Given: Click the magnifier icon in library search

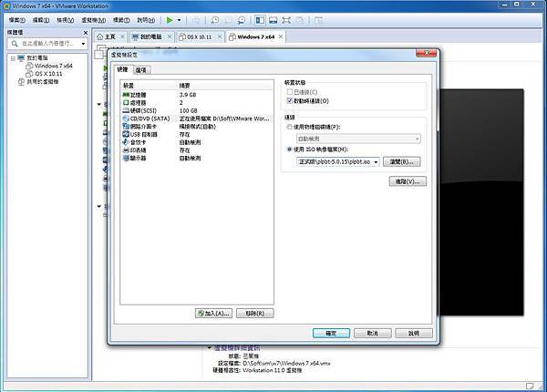Looking at the screenshot, I should point(15,44).
